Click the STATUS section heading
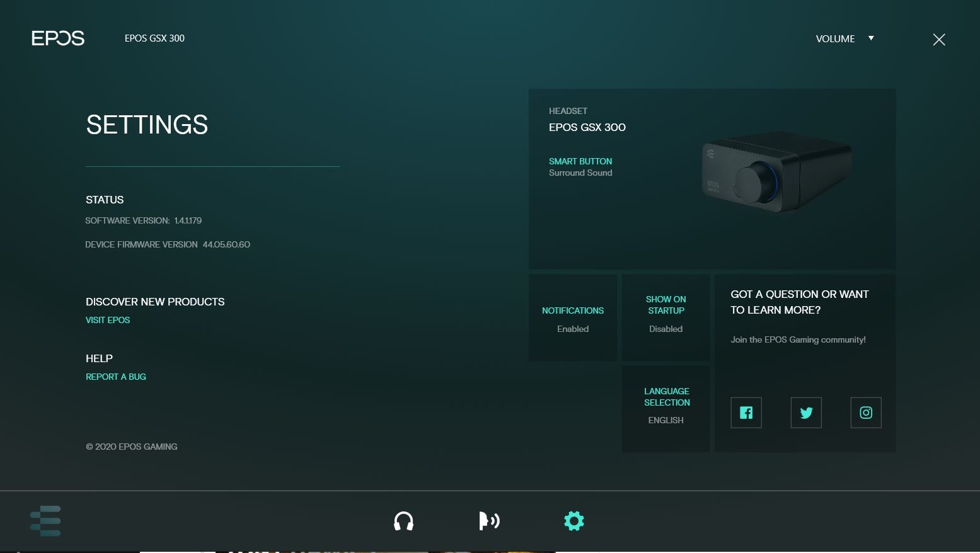The image size is (980, 553). pos(105,200)
